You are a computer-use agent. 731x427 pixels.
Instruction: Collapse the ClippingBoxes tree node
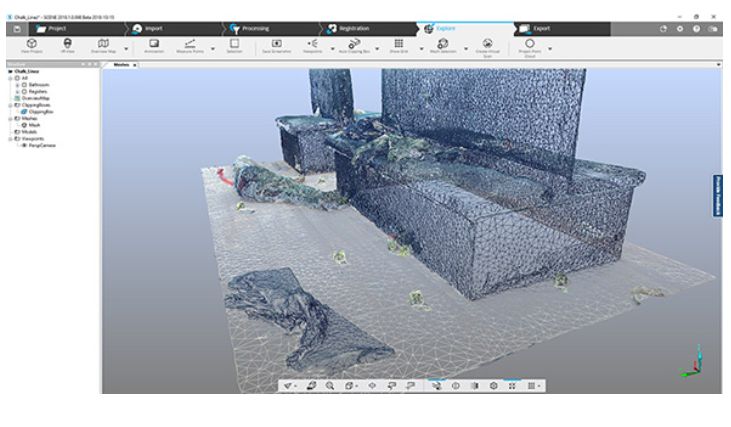coord(10,105)
